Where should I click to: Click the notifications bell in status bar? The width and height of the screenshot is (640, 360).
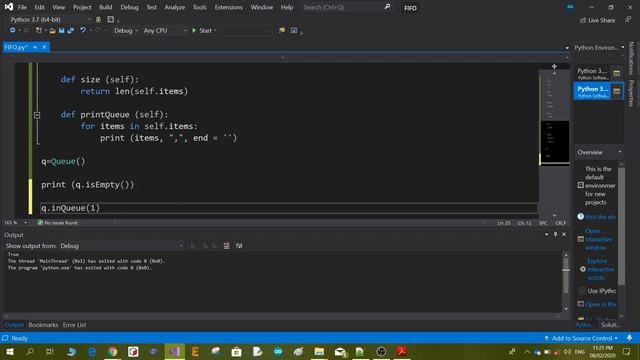(x=629, y=338)
